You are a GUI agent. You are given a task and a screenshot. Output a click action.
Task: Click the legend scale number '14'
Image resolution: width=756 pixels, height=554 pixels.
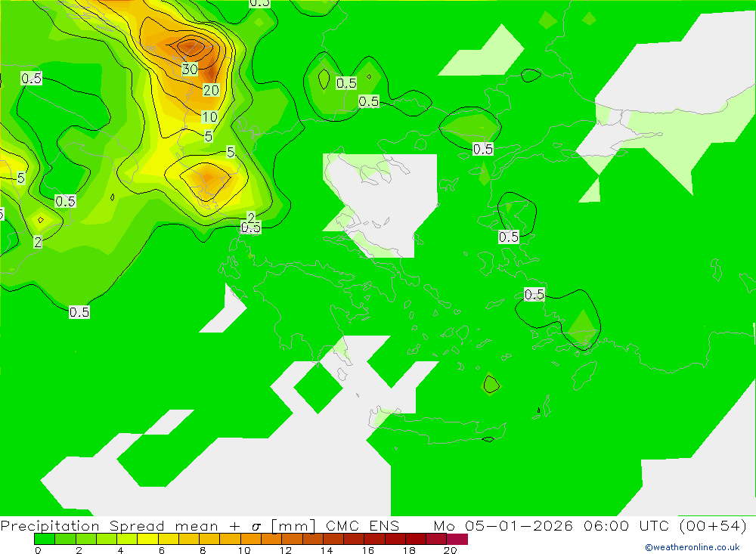coord(327,550)
